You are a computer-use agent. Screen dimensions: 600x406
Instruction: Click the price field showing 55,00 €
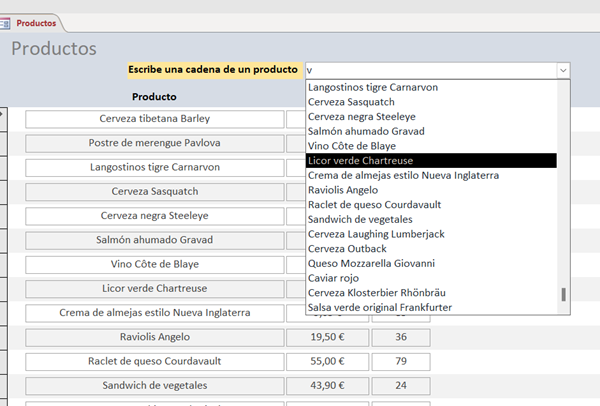coord(328,361)
